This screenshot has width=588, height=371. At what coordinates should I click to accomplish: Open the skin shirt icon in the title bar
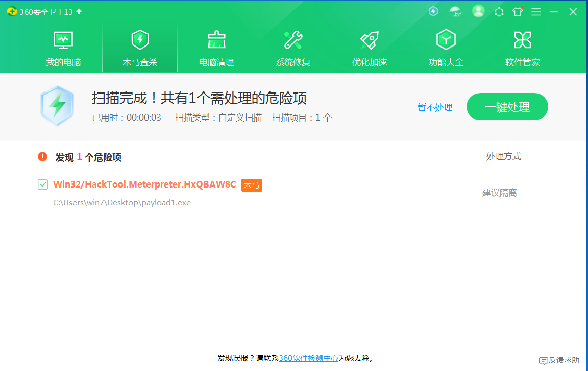click(518, 12)
